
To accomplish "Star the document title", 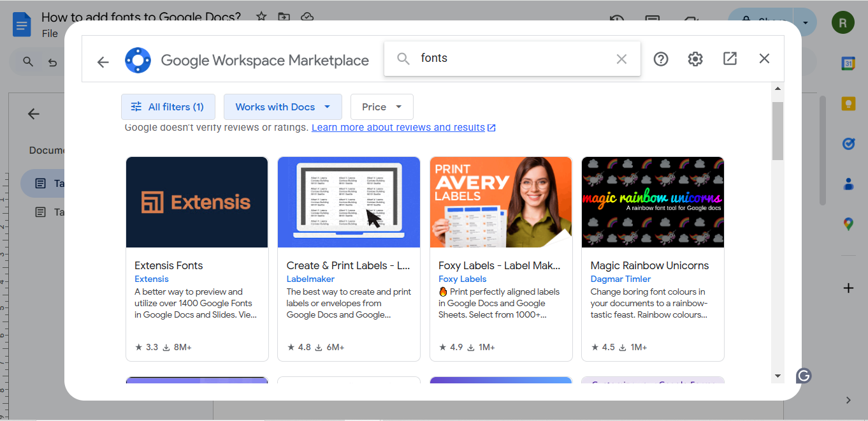I will [261, 17].
